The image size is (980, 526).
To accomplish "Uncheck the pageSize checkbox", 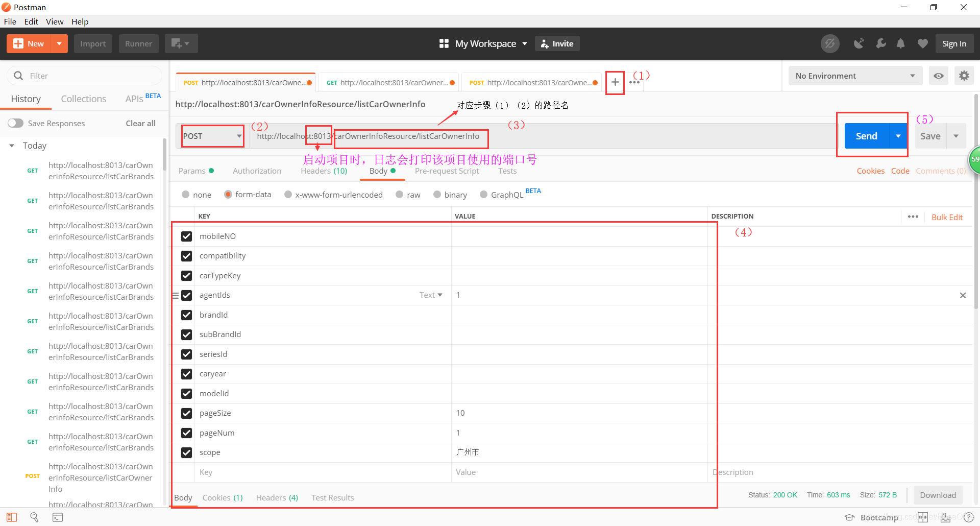I will [x=186, y=413].
